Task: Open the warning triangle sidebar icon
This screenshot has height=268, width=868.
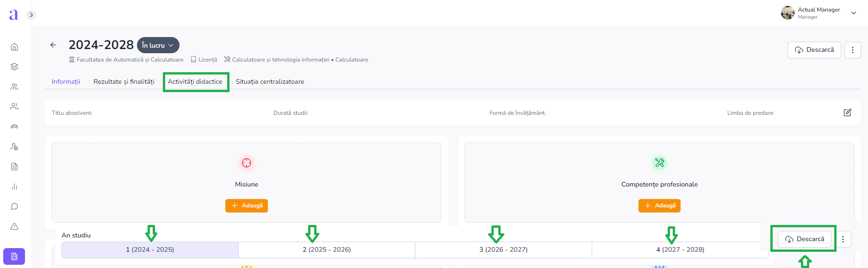Action: click(x=14, y=226)
